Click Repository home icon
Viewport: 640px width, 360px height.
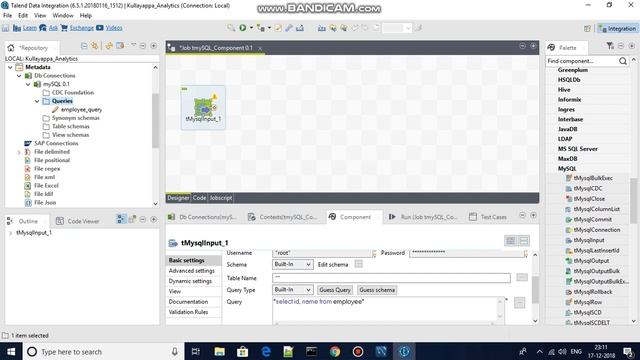(x=11, y=47)
